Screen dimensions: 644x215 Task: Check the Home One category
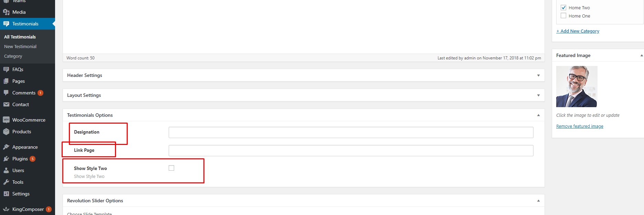(x=563, y=16)
